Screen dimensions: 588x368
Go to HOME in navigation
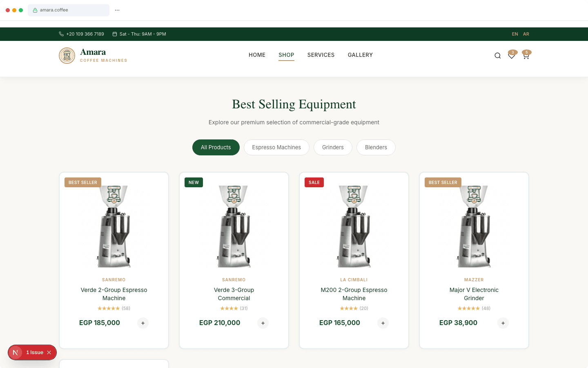click(x=257, y=55)
